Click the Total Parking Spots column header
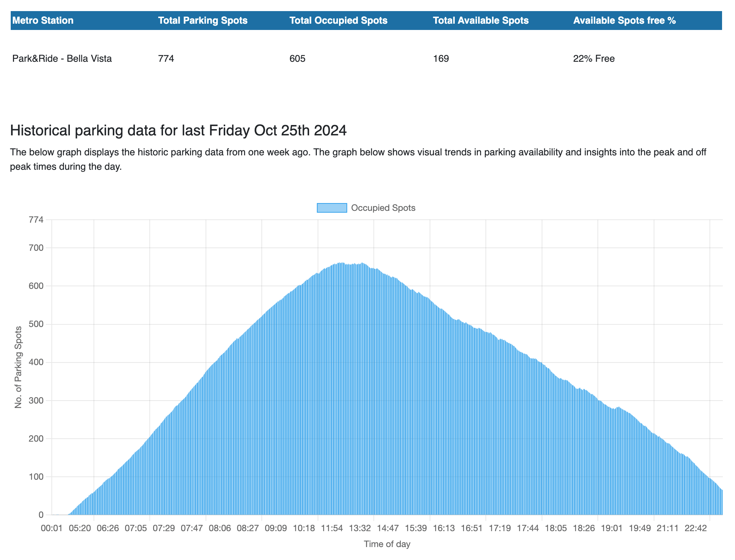 point(203,20)
